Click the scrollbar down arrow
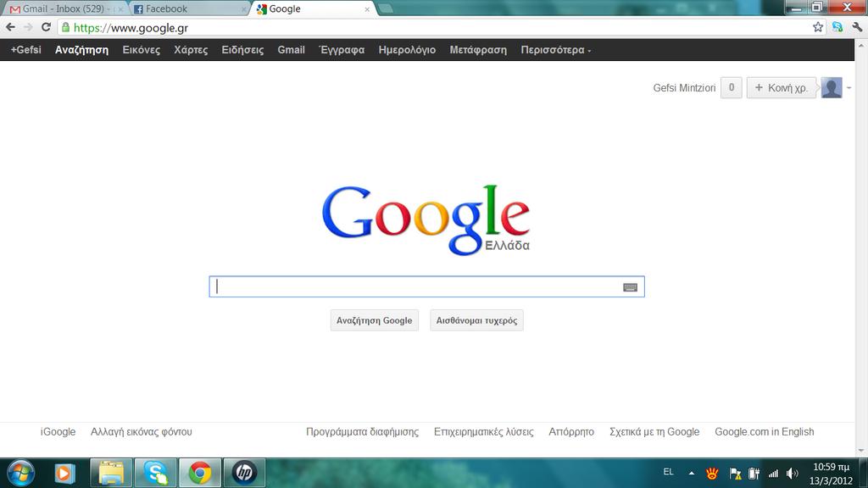The width and height of the screenshot is (868, 488). pos(861,451)
